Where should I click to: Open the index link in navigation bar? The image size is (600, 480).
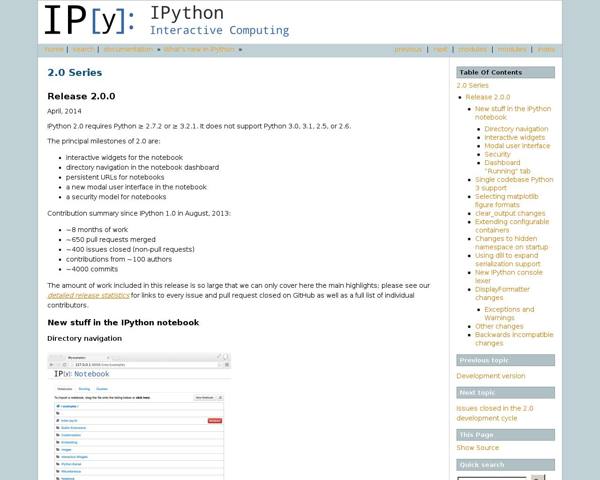(x=546, y=49)
